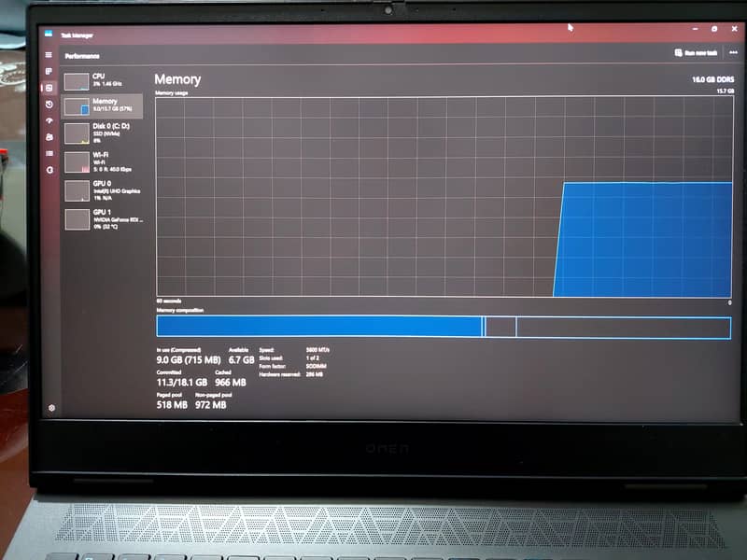
Task: Click the Slots used value 1 of 2
Action: click(x=313, y=358)
